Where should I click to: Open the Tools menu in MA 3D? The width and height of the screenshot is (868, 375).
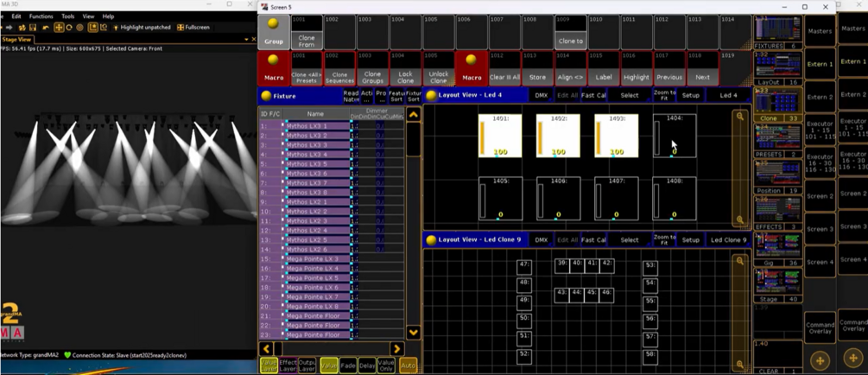pyautogui.click(x=67, y=16)
